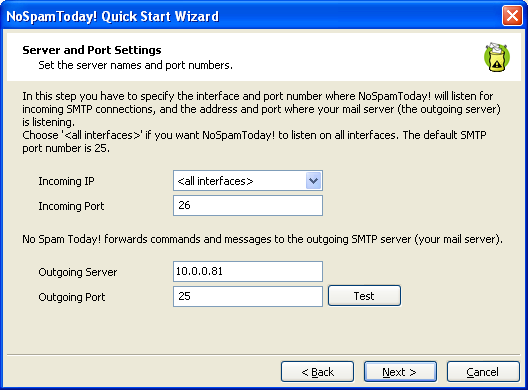Click the 'Incoming IP' label
This screenshot has height=390, width=528.
pyautogui.click(x=66, y=181)
